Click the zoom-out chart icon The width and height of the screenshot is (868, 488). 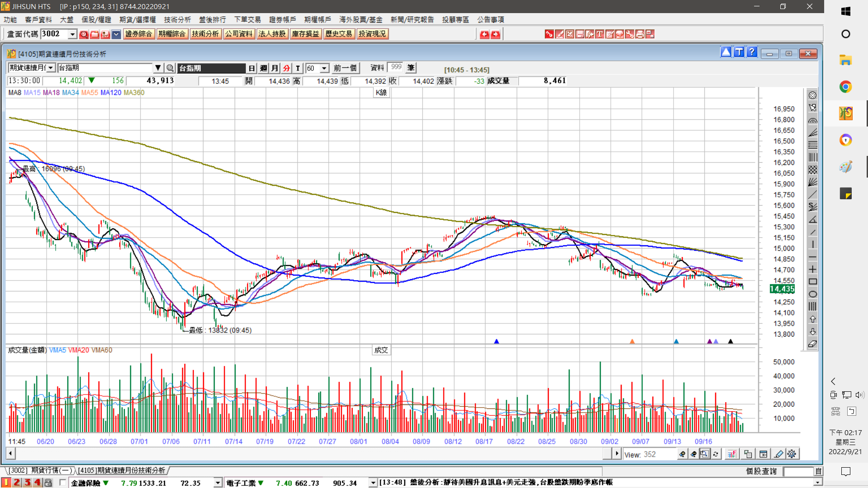693,454
